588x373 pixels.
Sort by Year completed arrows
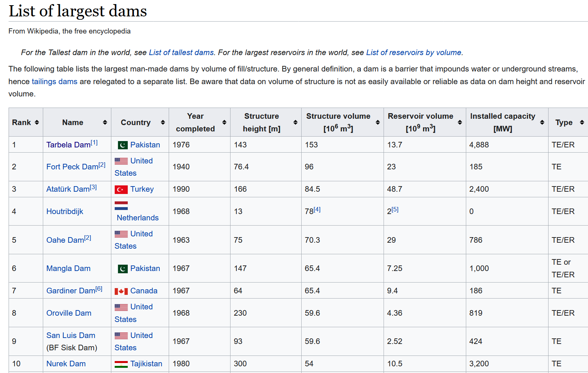pos(224,122)
